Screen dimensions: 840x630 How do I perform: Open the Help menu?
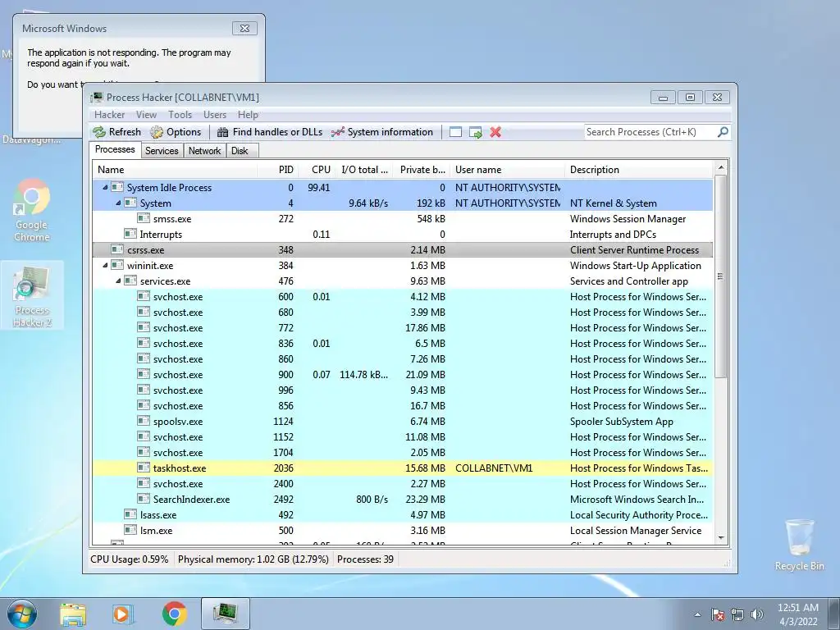point(248,115)
